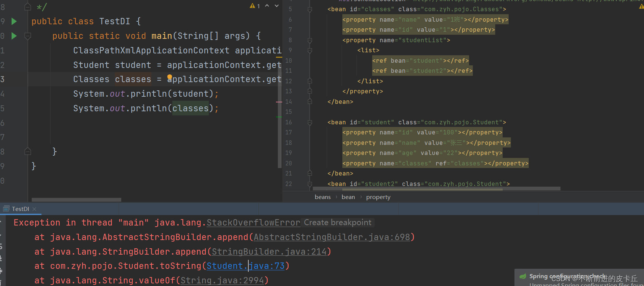Go to previous highlighted error arrow
The width and height of the screenshot is (644, 286).
point(267,6)
